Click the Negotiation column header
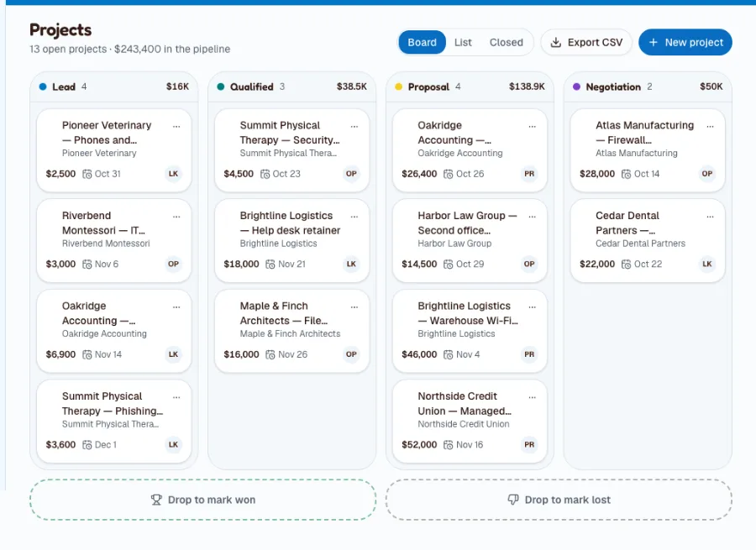 [x=648, y=86]
